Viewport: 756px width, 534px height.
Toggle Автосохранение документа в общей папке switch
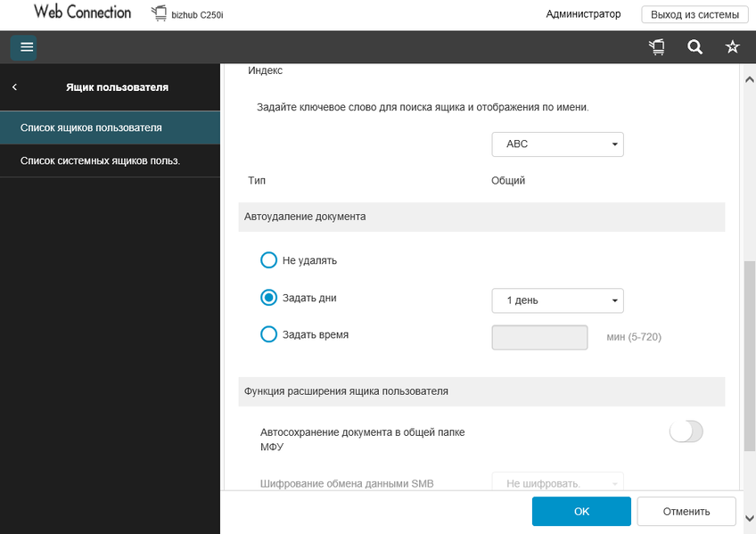click(686, 432)
